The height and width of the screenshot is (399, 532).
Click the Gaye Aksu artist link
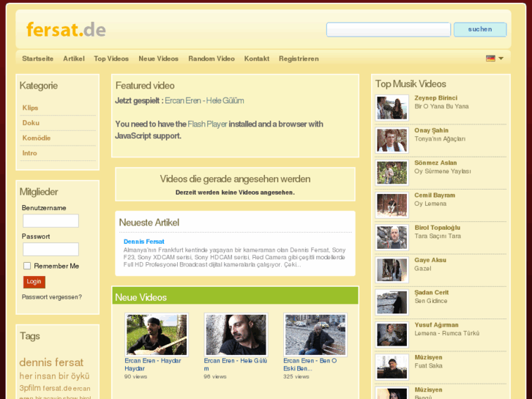pos(430,260)
